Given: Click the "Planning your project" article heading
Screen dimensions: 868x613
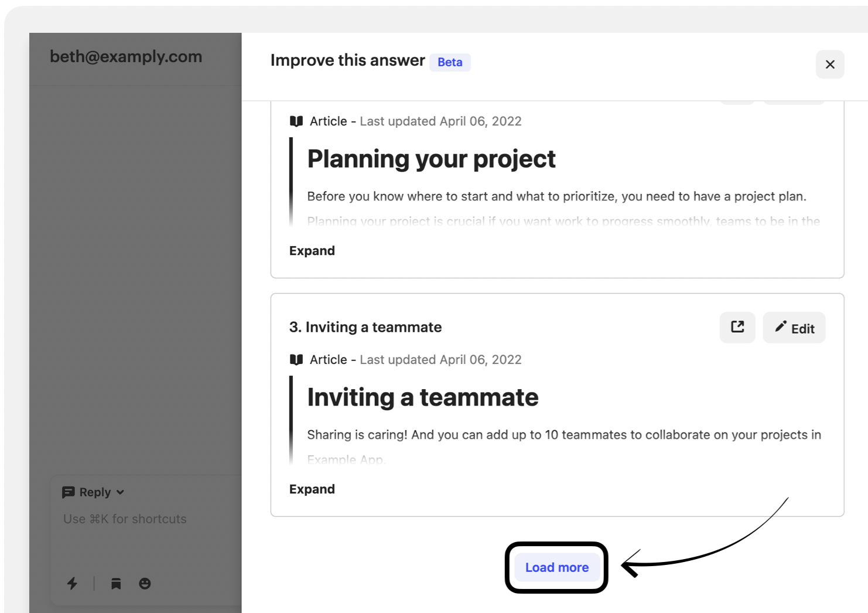Looking at the screenshot, I should tap(431, 159).
